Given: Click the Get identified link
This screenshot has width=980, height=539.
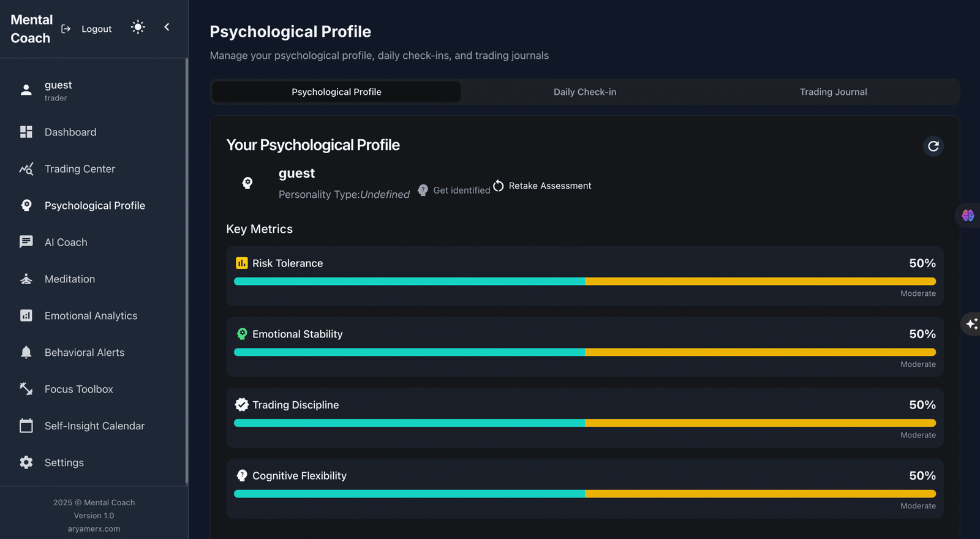Looking at the screenshot, I should pyautogui.click(x=454, y=190).
